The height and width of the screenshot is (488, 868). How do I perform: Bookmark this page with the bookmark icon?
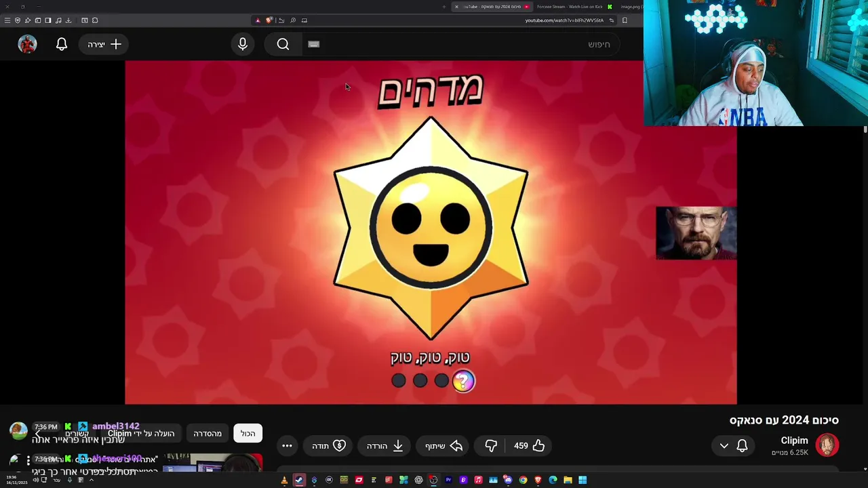pos(625,20)
